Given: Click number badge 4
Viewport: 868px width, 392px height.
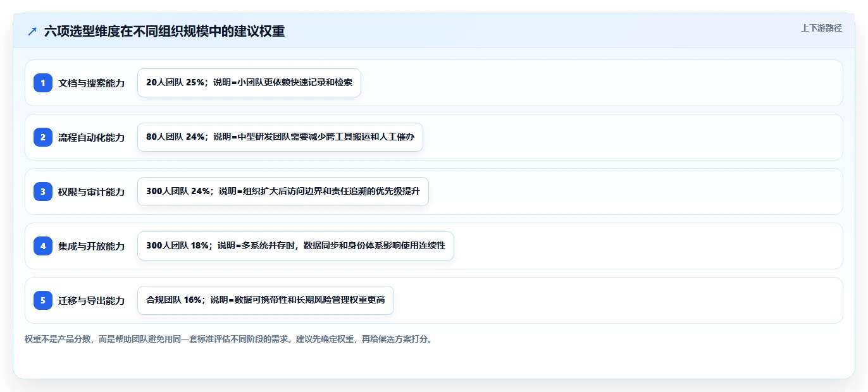Looking at the screenshot, I should [x=43, y=246].
